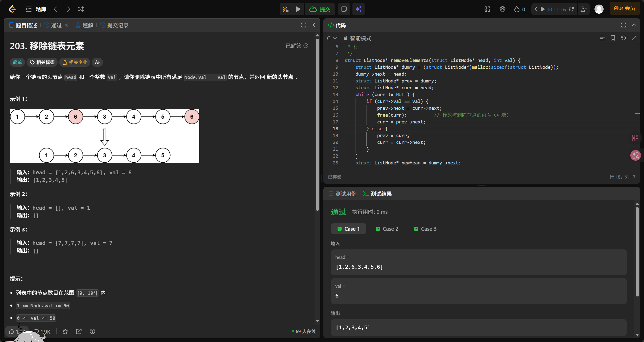The image size is (644, 342).
Task: Click the Plus 会员 button
Action: (x=624, y=8)
